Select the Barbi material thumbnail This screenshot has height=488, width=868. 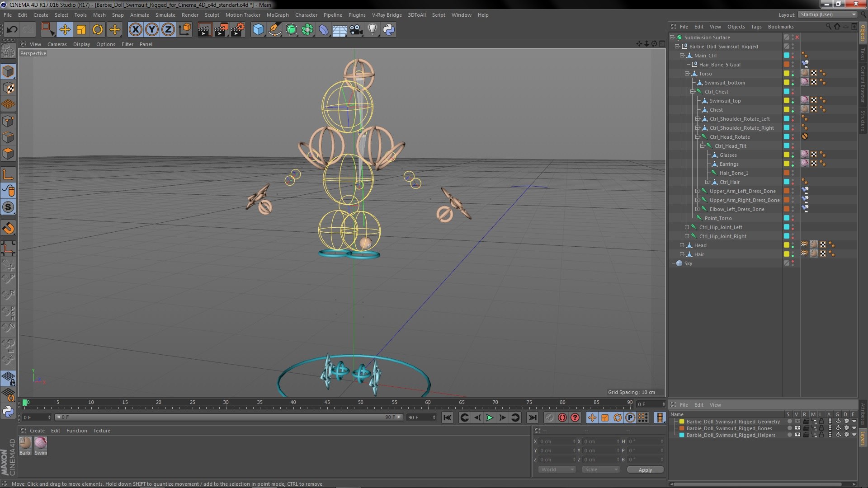[25, 446]
